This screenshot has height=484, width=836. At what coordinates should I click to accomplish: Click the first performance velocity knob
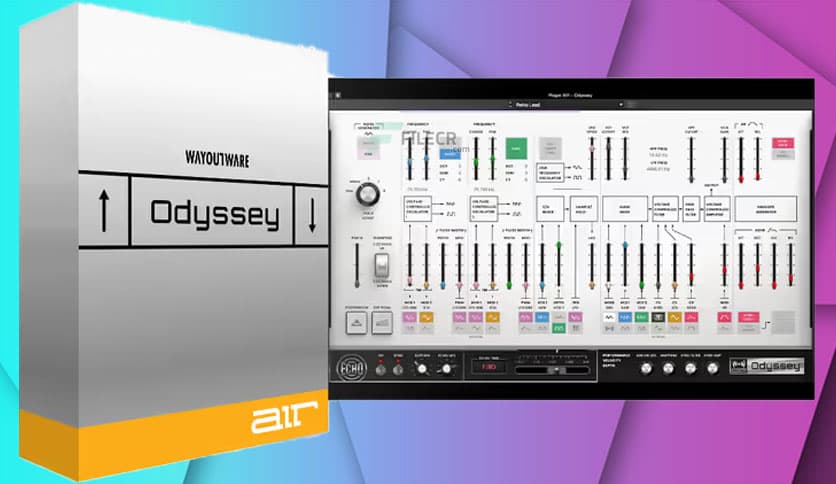(646, 368)
